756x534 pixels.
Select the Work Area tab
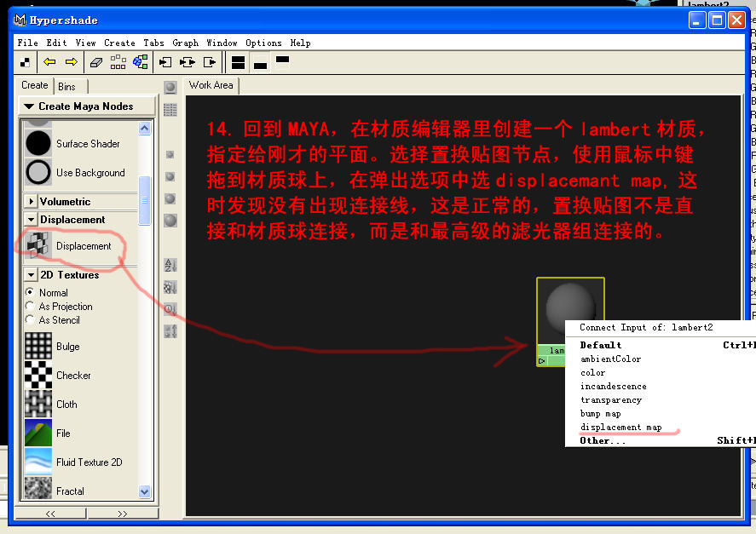pos(211,85)
